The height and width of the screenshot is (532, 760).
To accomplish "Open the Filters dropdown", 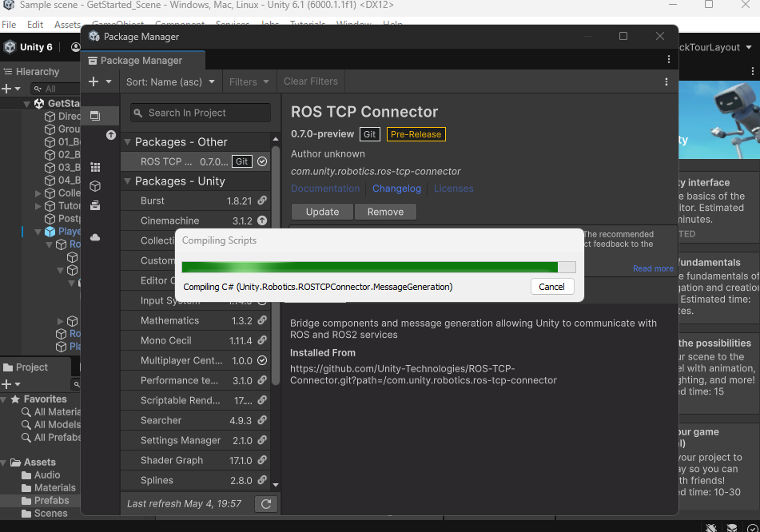I will [249, 81].
